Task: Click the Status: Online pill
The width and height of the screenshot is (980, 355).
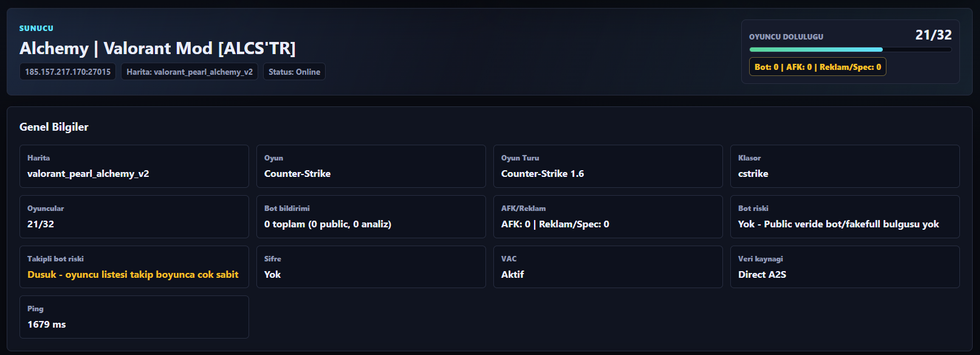Action: click(294, 72)
